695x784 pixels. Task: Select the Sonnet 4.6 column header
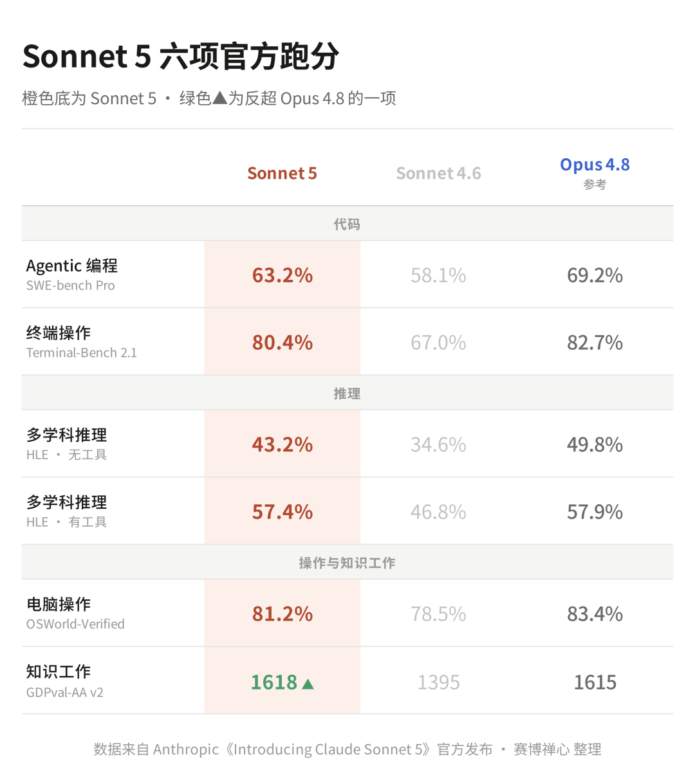point(438,173)
